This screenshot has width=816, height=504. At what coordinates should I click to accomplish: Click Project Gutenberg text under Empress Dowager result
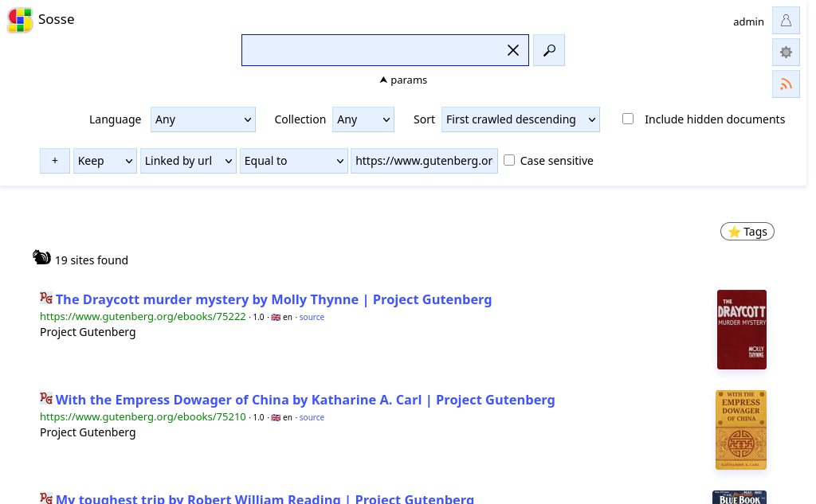click(88, 433)
